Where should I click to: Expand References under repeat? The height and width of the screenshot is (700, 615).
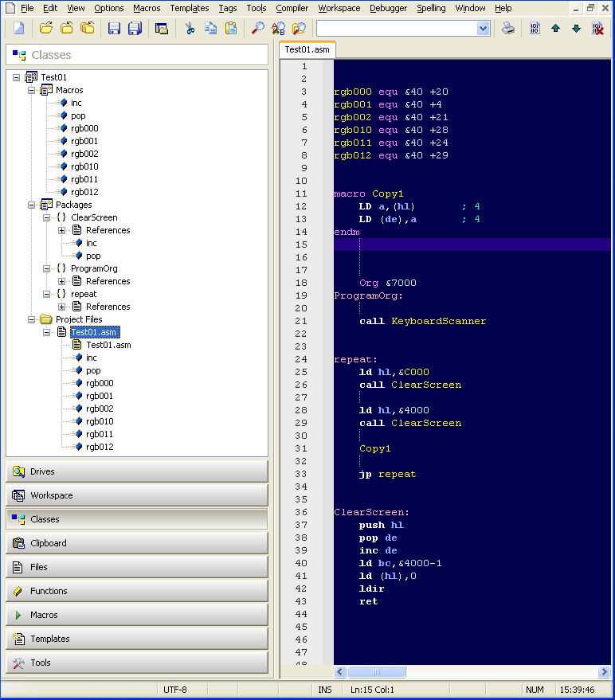coord(61,307)
